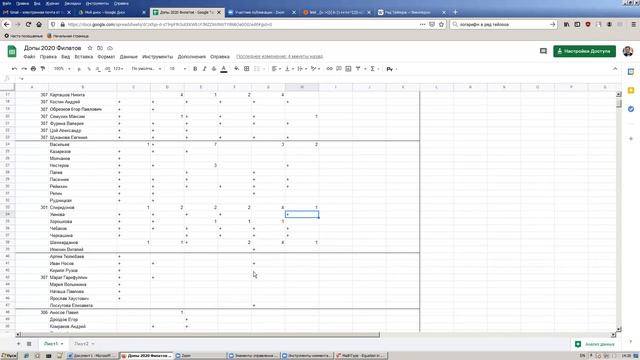Undo the last action in Sheets toolbar
Screen dimensions: 640x360
click(x=15, y=69)
